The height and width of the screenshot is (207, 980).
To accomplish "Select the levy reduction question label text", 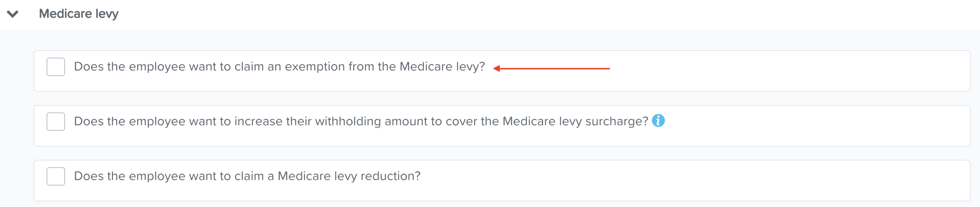I will tap(247, 176).
